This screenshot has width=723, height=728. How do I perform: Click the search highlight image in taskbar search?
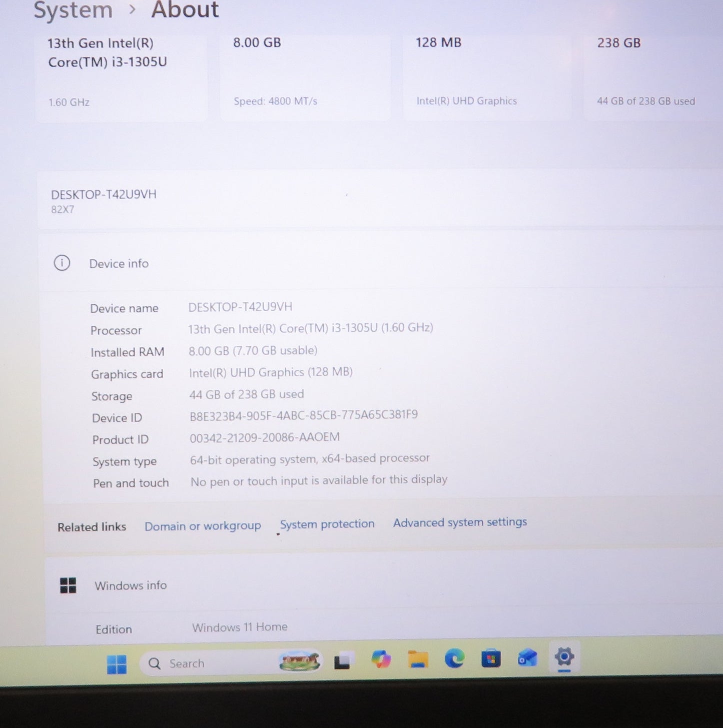[299, 662]
